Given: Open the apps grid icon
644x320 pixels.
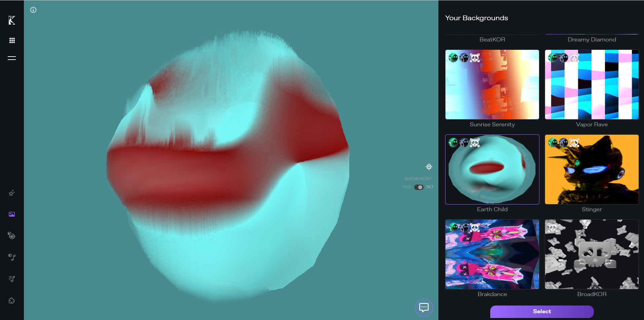Looking at the screenshot, I should pyautogui.click(x=12, y=40).
